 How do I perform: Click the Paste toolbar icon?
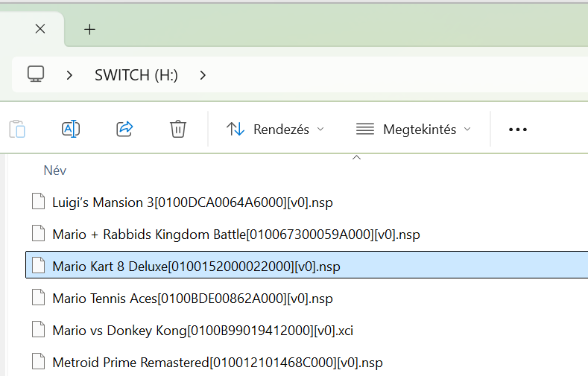(x=17, y=130)
